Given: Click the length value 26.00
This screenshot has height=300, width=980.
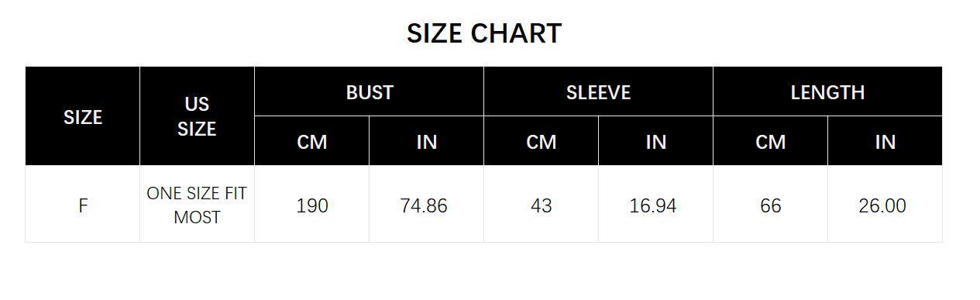Looking at the screenshot, I should point(882,205).
